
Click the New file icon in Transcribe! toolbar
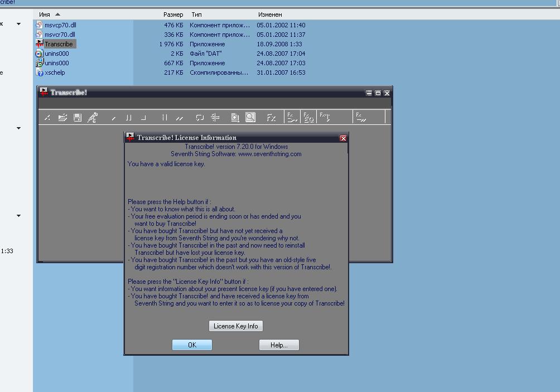pyautogui.click(x=47, y=118)
